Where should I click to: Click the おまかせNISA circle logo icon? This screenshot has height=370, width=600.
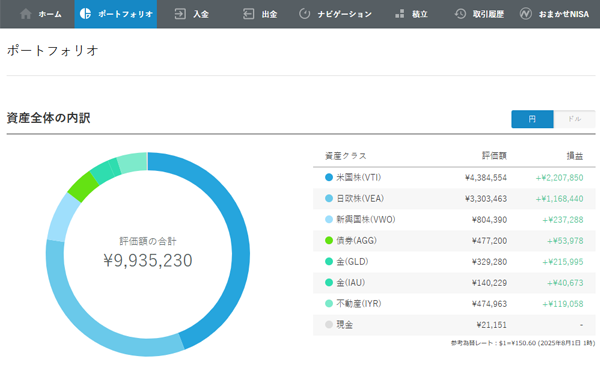pos(526,14)
